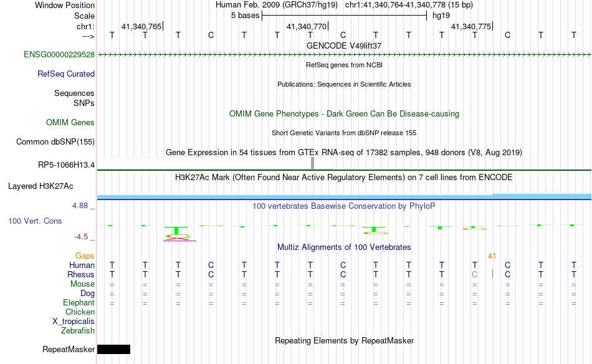Click the orange 41 gap count
Screen dimensions: 592x364
pyautogui.click(x=492, y=256)
